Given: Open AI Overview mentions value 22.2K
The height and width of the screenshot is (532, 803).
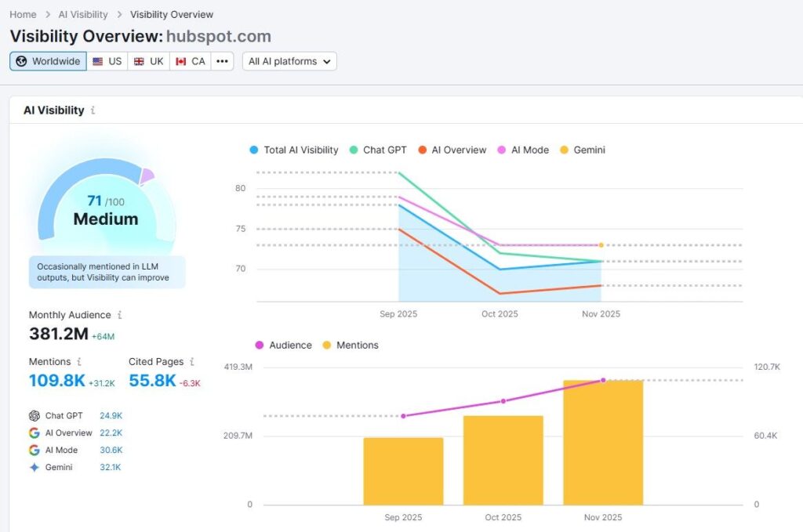Looking at the screenshot, I should pyautogui.click(x=111, y=432).
